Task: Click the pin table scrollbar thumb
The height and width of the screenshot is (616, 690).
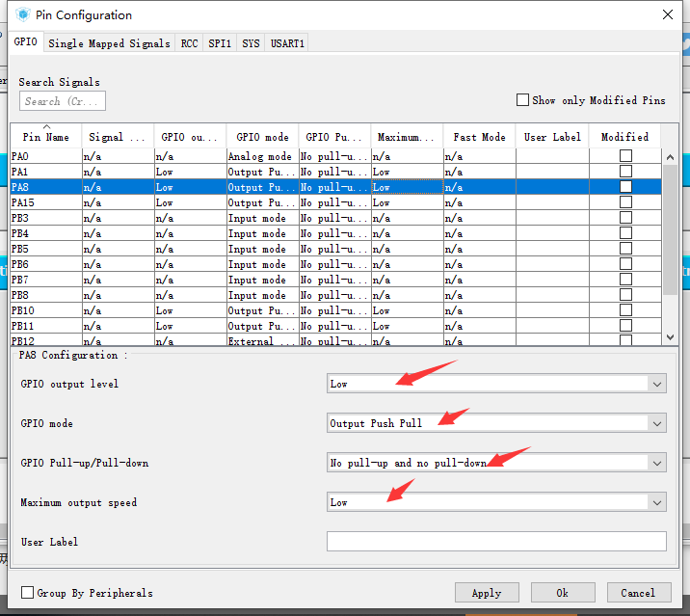Action: tap(670, 229)
